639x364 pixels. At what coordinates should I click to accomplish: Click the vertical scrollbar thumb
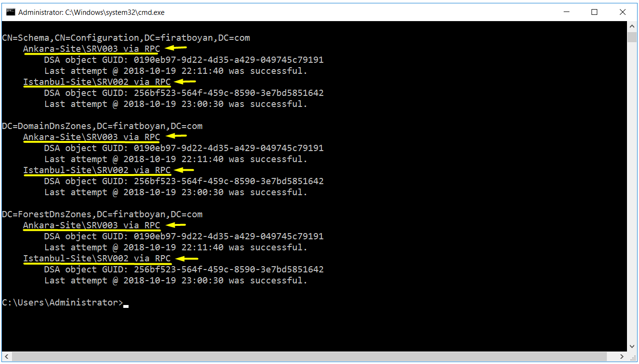click(x=631, y=38)
